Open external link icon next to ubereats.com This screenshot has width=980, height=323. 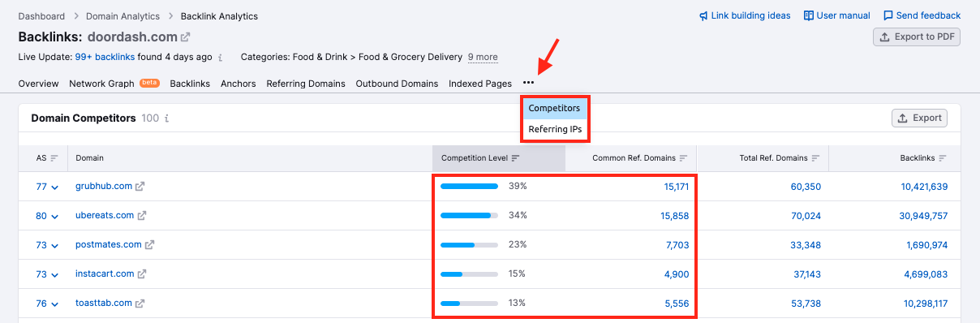pos(142,216)
